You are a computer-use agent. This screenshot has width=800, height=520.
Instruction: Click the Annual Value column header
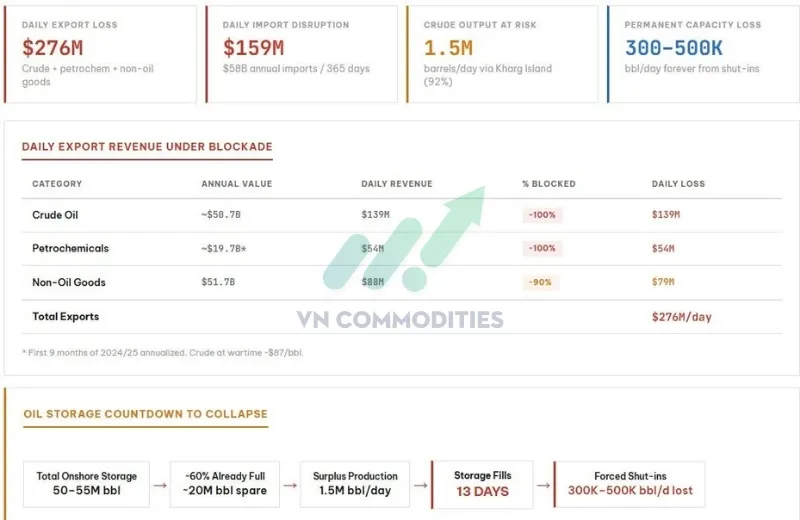236,184
